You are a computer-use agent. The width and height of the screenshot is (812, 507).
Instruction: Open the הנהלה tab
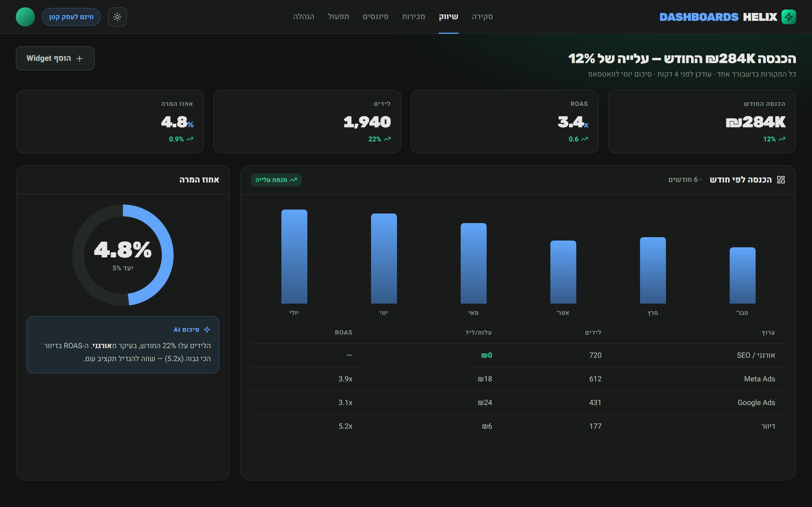[304, 17]
